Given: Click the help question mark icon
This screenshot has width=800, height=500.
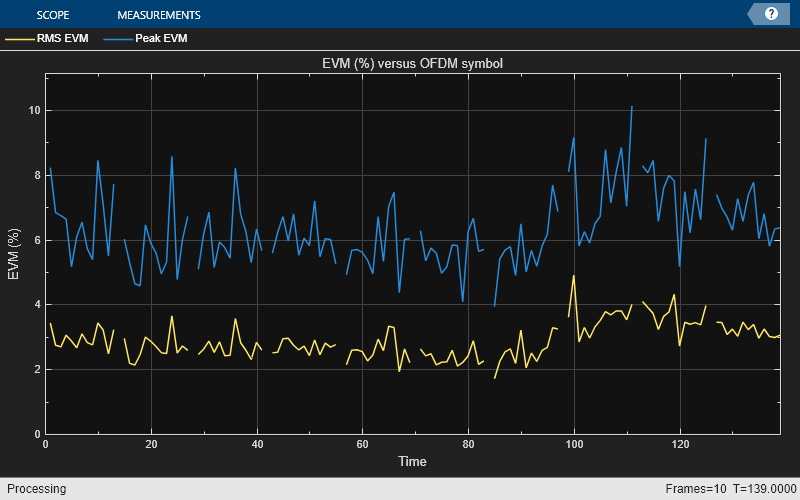Looking at the screenshot, I should click(x=771, y=14).
